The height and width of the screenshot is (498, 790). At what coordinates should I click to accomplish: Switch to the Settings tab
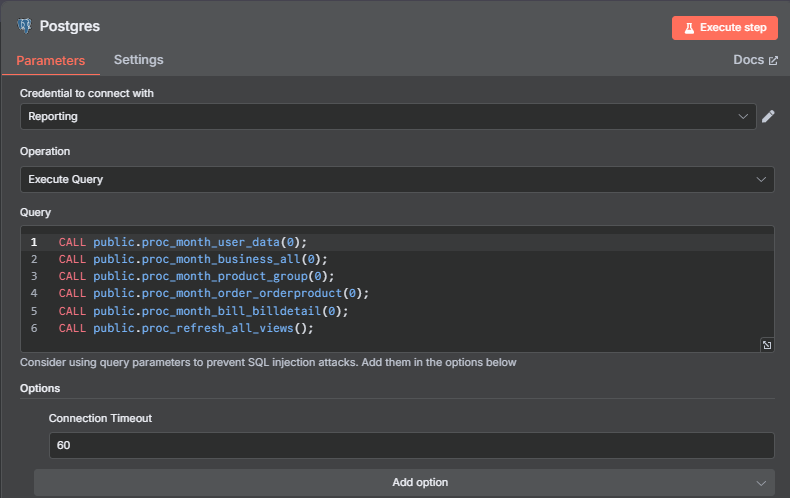pos(139,60)
